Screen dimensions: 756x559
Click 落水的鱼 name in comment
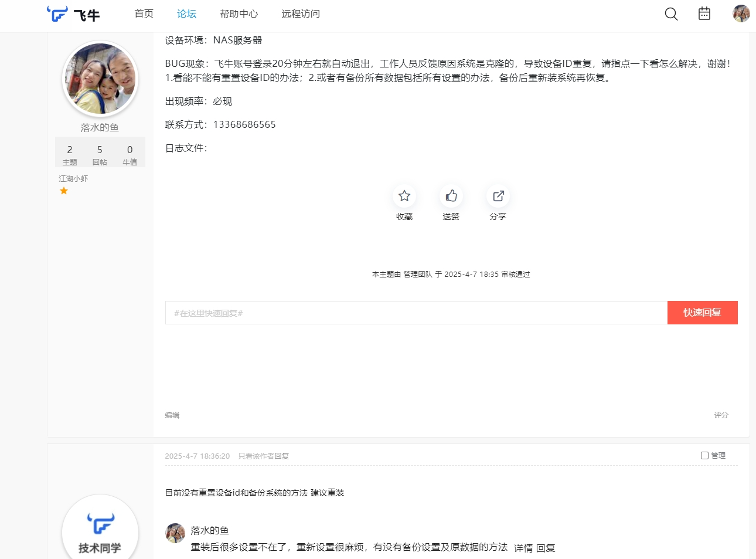[x=210, y=530]
